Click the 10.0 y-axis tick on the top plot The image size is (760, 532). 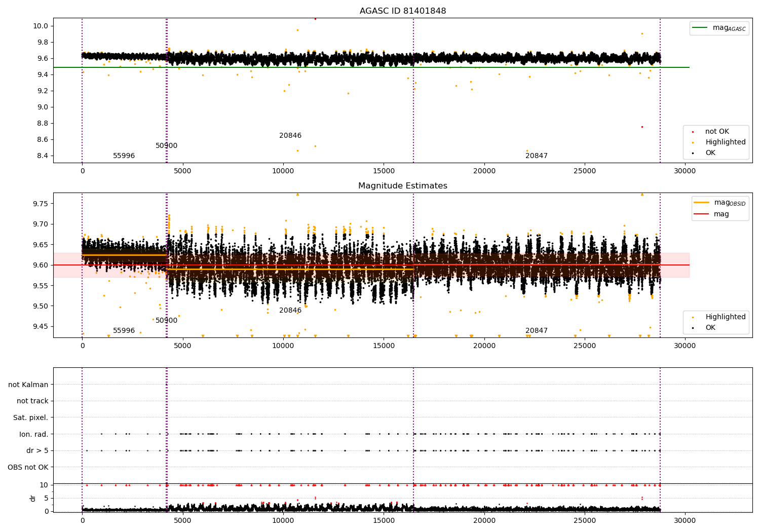coord(41,26)
